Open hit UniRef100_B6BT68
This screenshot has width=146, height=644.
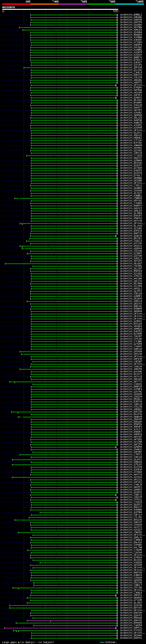click(131, 573)
